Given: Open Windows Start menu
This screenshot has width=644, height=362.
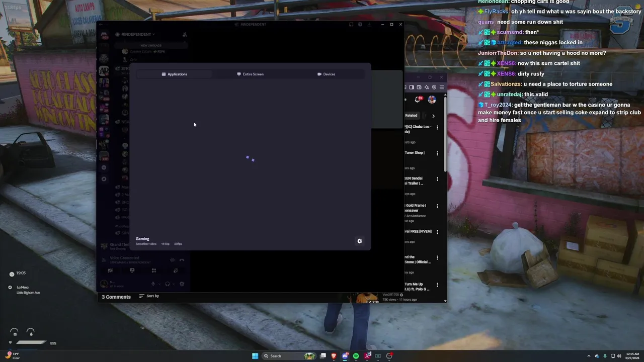Looking at the screenshot, I should click(x=255, y=356).
